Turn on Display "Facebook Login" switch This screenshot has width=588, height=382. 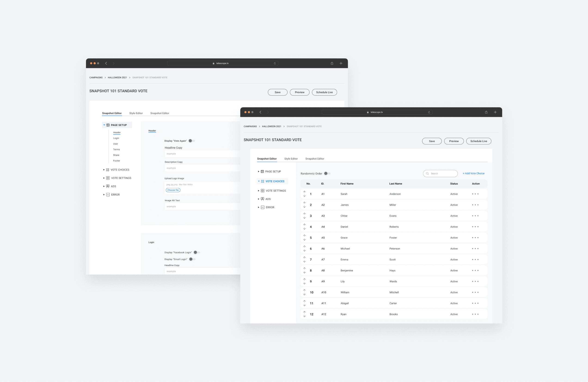tap(197, 252)
